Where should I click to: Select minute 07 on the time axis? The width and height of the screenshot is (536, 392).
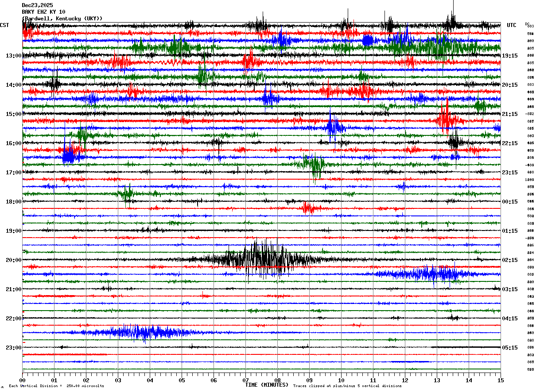click(245, 380)
